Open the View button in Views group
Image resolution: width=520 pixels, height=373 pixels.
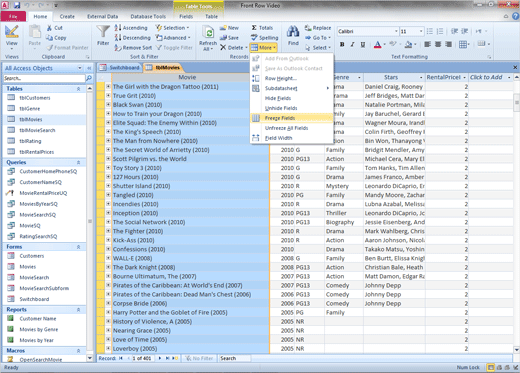12,37
